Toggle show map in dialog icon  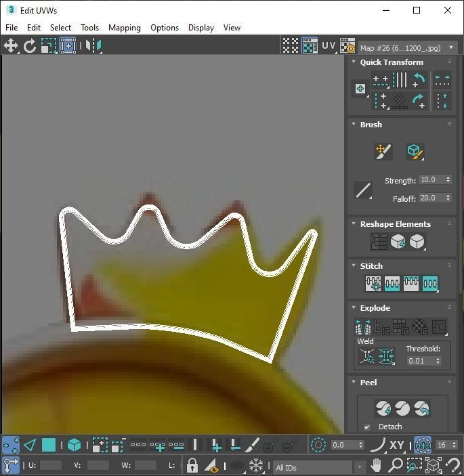tap(310, 46)
